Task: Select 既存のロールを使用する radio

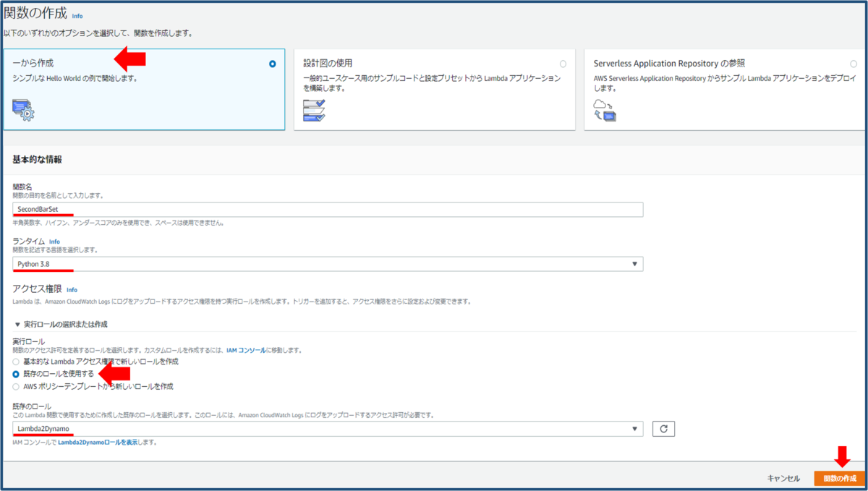Action: pos(16,374)
